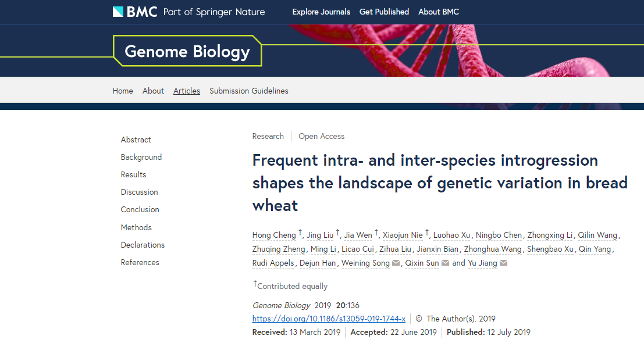Open the Genome Biology journal banner

click(187, 51)
